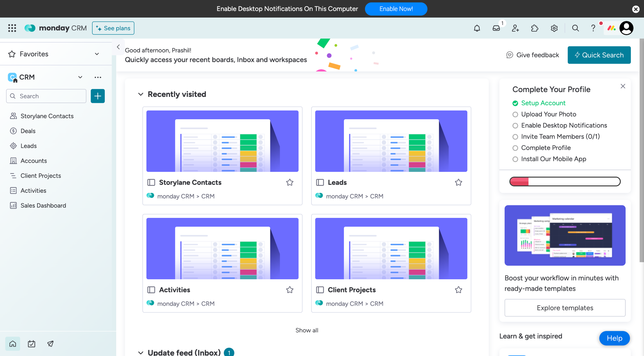Open My Work calendar icon
This screenshot has height=356, width=644.
[31, 343]
